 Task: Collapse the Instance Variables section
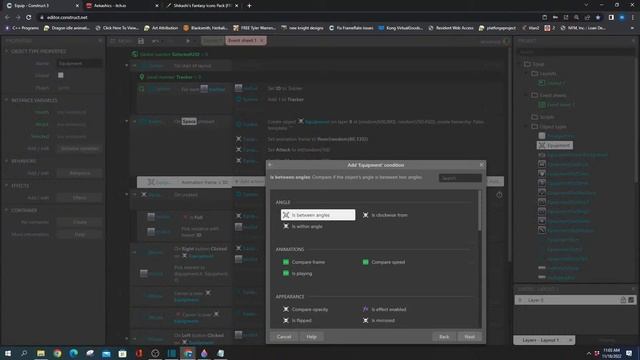pyautogui.click(x=7, y=100)
